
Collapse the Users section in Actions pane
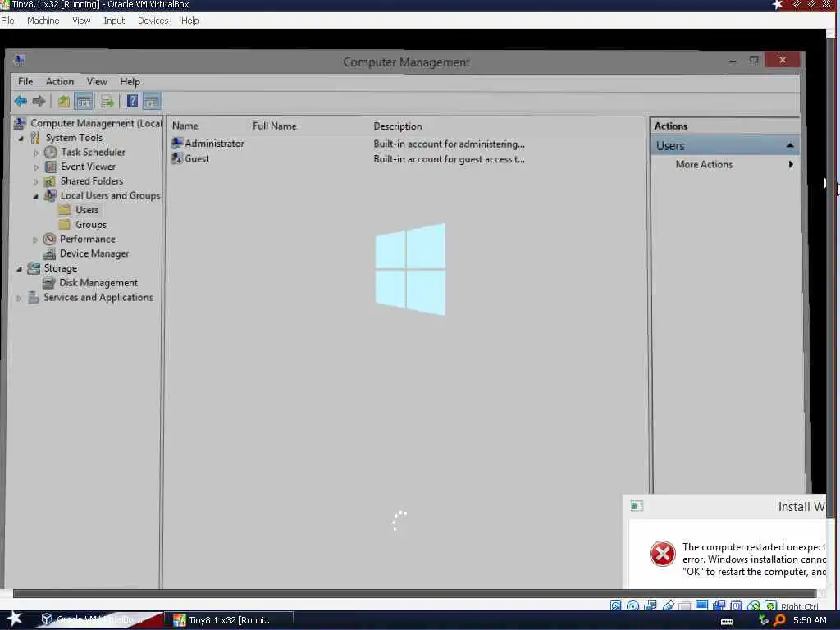click(790, 145)
